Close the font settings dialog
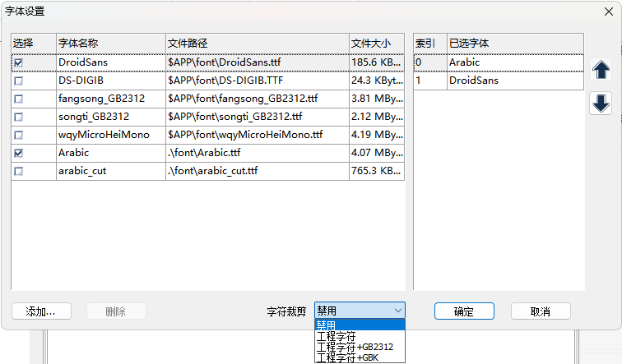The image size is (622, 364). 606,12
